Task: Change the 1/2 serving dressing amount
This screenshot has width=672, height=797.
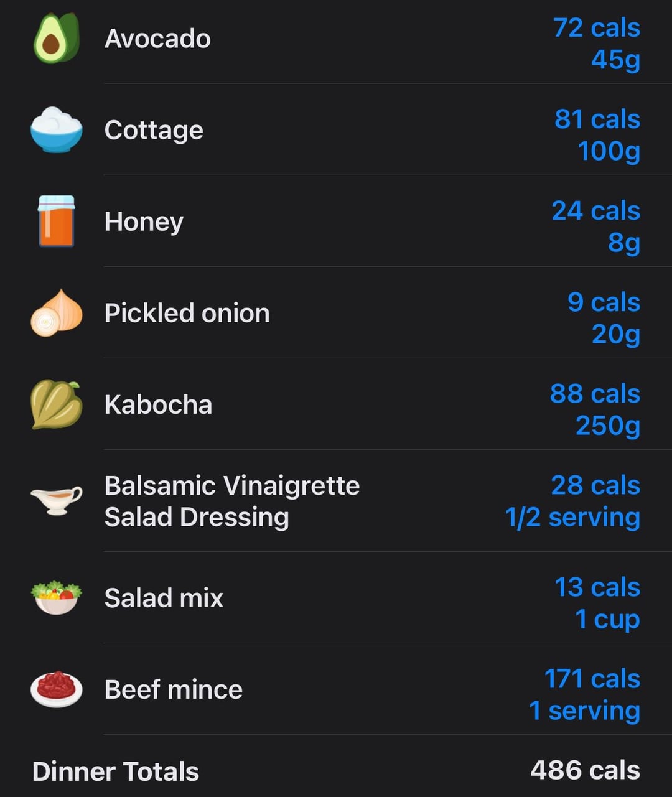Action: pyautogui.click(x=572, y=517)
